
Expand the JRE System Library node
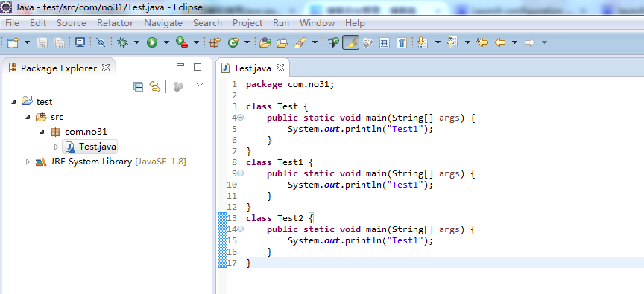click(x=28, y=162)
